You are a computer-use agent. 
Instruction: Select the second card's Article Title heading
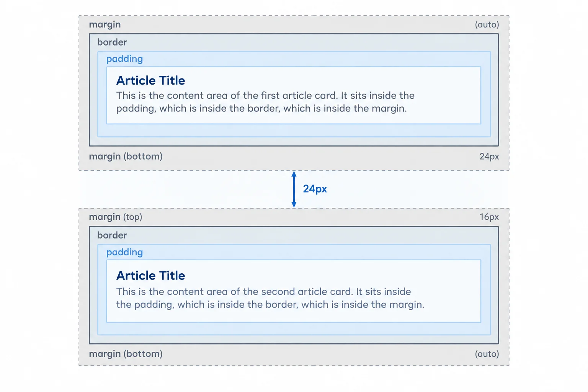150,275
